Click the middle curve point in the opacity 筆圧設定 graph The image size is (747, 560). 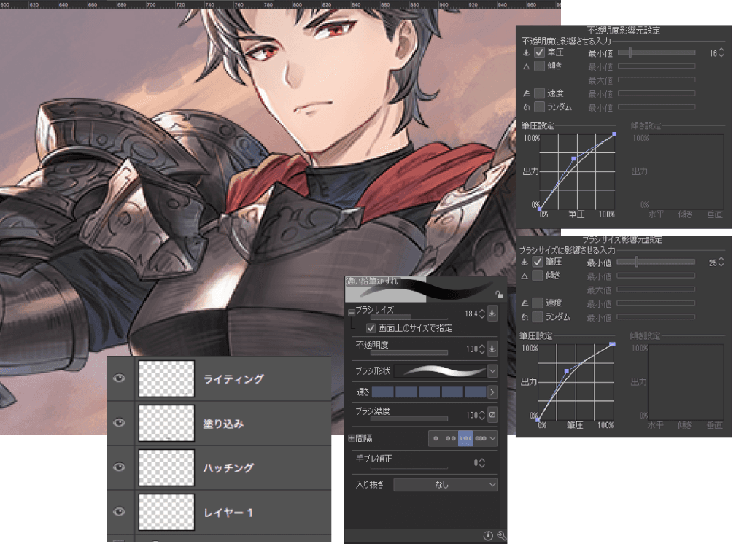573,158
